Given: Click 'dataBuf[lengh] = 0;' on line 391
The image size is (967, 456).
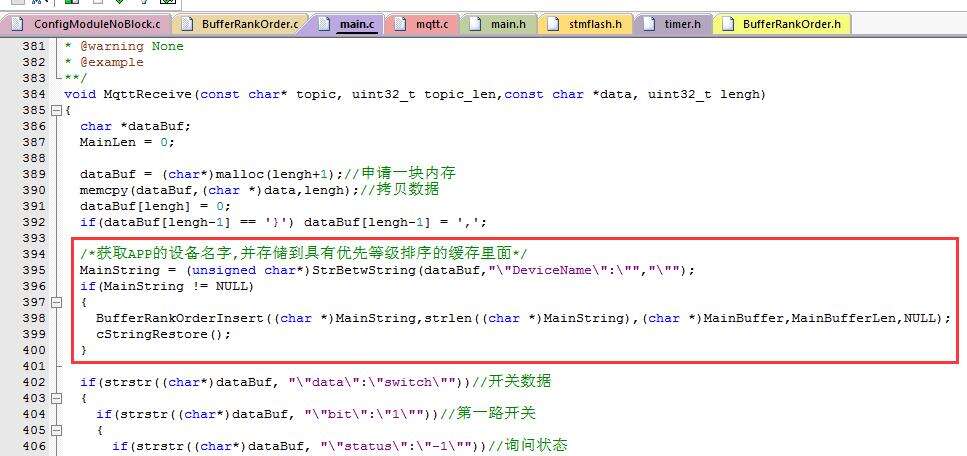Looking at the screenshot, I should [155, 207].
